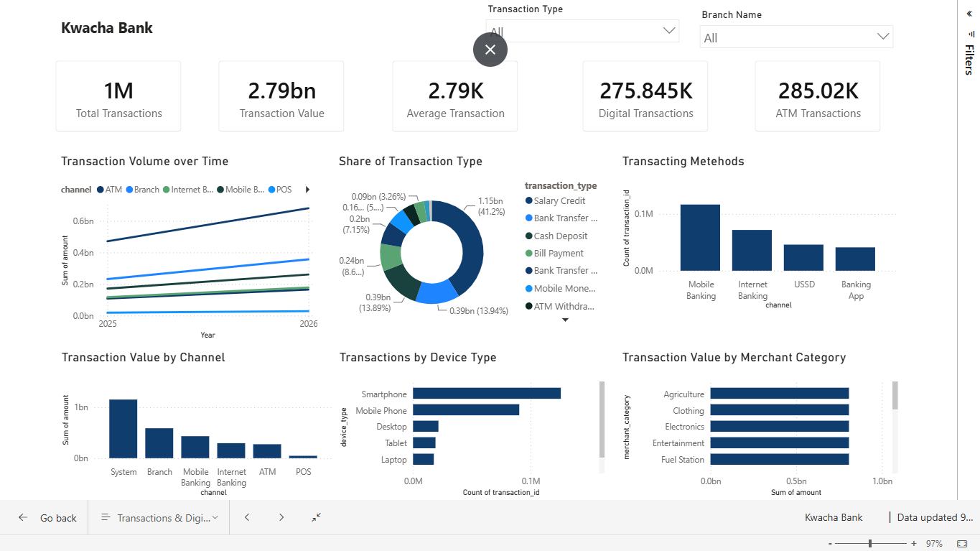Click the Fuel Station bar in merchant chart
The height and width of the screenshot is (551, 980).
click(780, 460)
